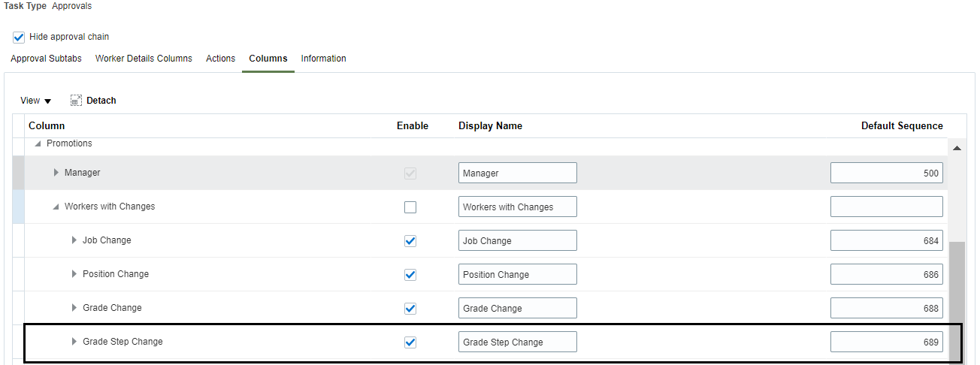Collapse the Workers with Changes node

(x=56, y=207)
